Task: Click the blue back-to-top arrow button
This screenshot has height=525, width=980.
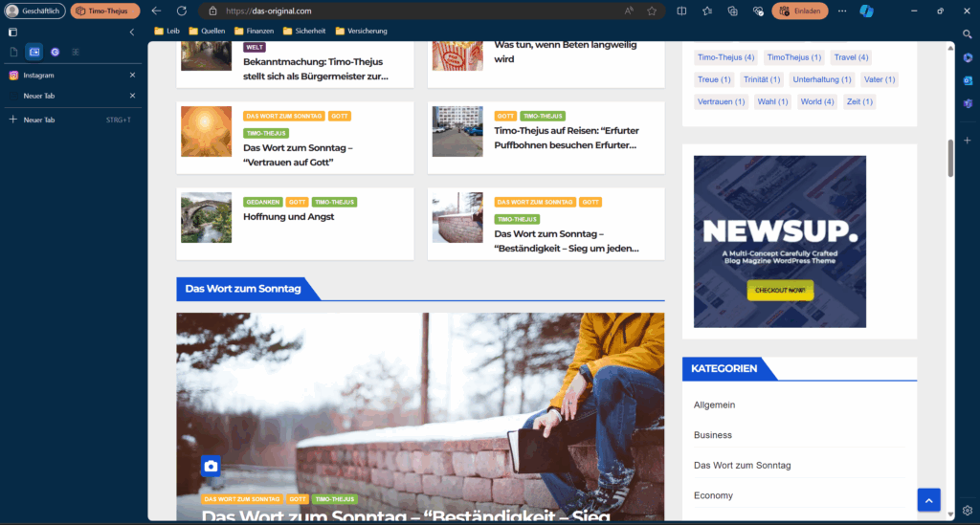Action: point(928,500)
